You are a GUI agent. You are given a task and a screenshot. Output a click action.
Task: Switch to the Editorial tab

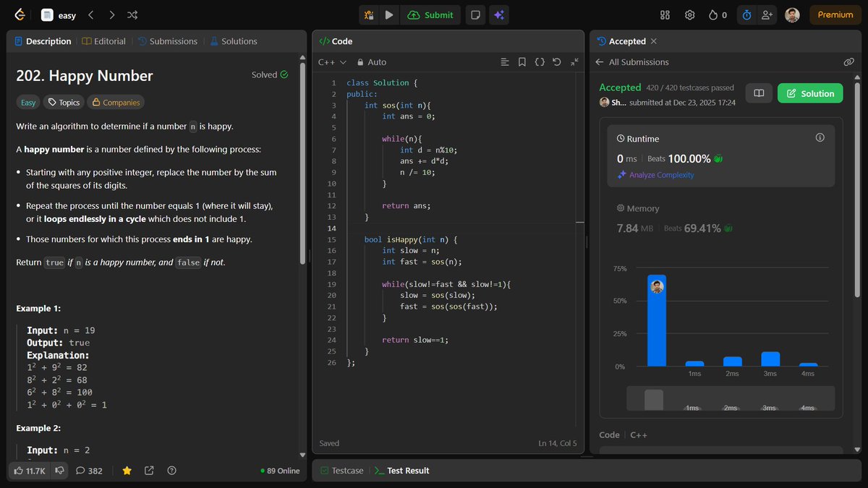[x=104, y=41]
